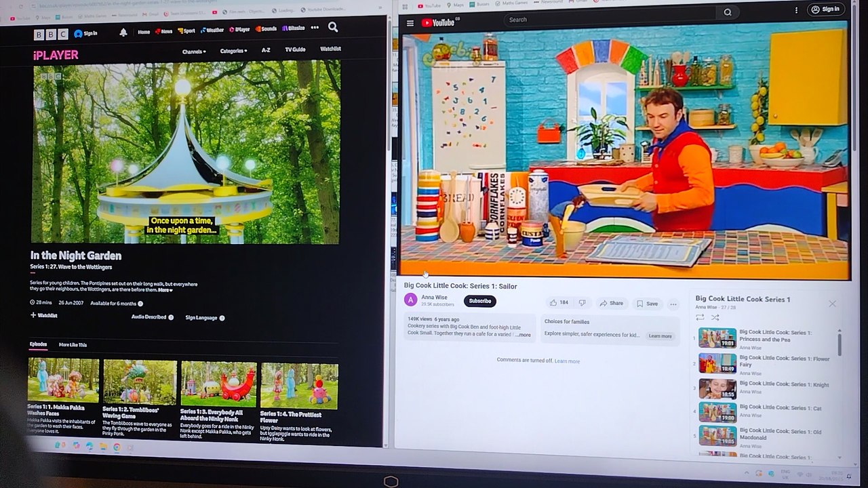Open iPlayer from BBC header
This screenshot has width=868, height=488.
coord(239,30)
